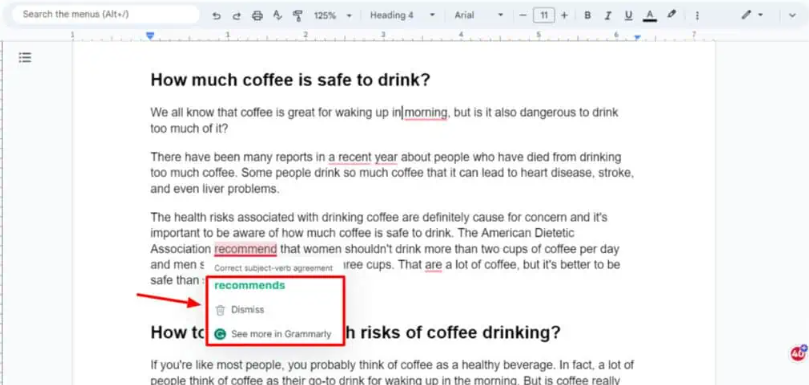This screenshot has width=809, height=385.
Task: Toggle Underline formatting
Action: pyautogui.click(x=628, y=15)
